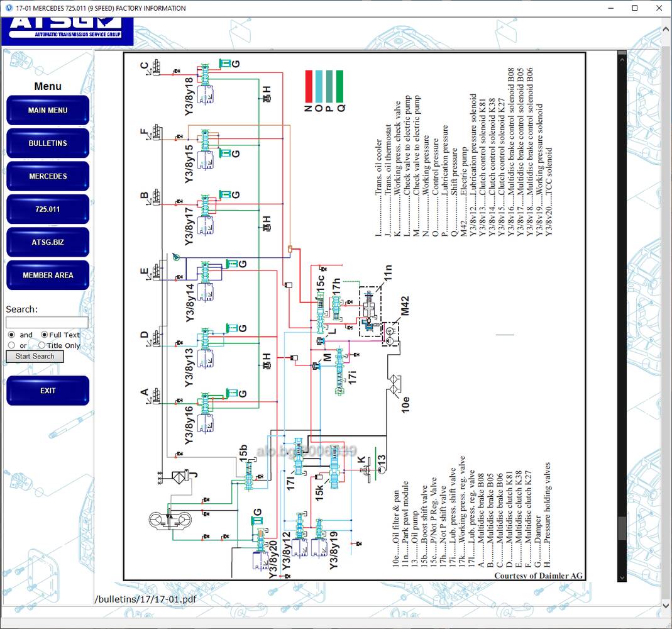Click the oil pump 13 symbol
Image resolution: width=672 pixels, height=629 pixels.
[x=381, y=470]
